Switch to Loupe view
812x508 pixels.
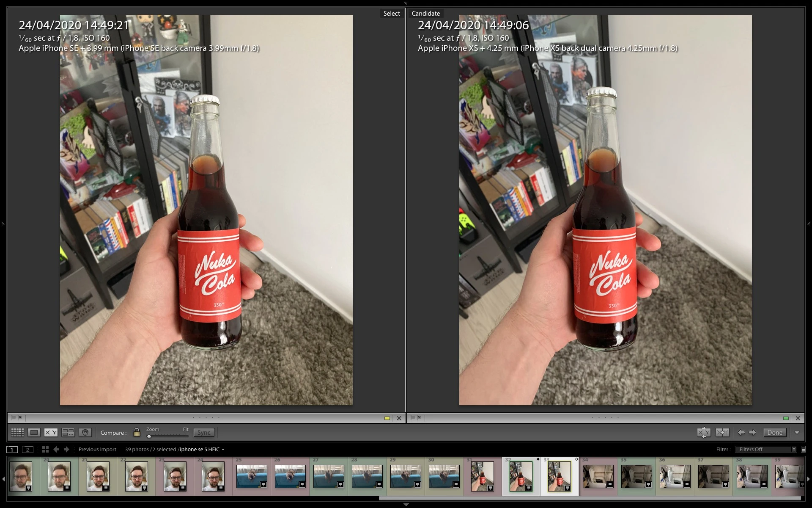tap(34, 432)
